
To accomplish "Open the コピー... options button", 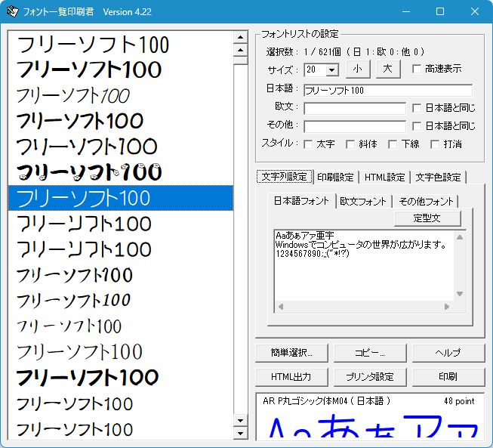I will click(370, 353).
